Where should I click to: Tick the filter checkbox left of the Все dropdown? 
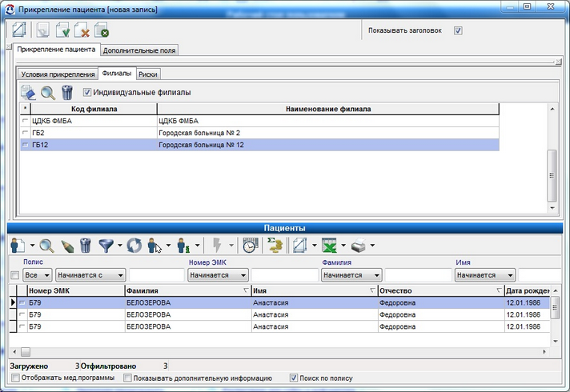[15, 275]
